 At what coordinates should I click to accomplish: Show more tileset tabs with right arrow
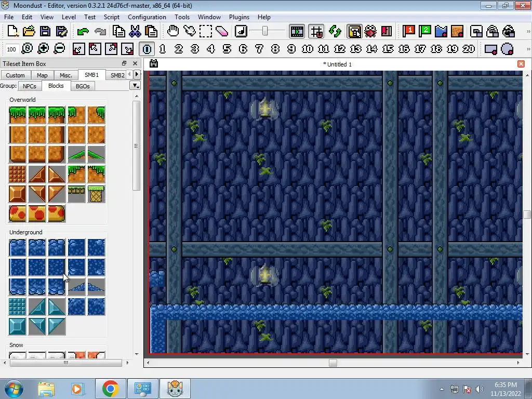point(137,74)
